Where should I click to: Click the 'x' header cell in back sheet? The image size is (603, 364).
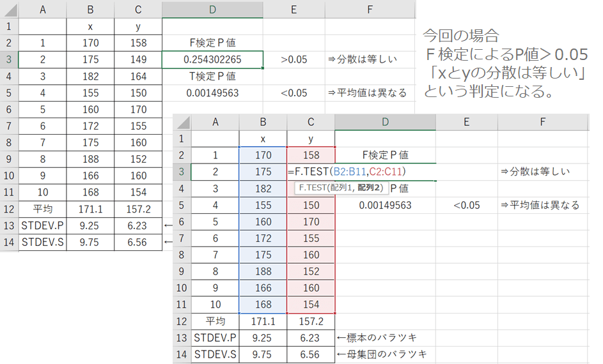(x=90, y=26)
